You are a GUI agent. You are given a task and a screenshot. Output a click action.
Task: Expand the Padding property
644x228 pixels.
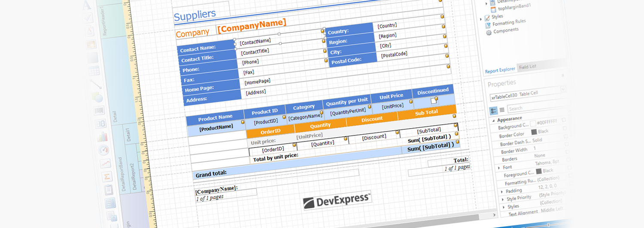(502, 191)
